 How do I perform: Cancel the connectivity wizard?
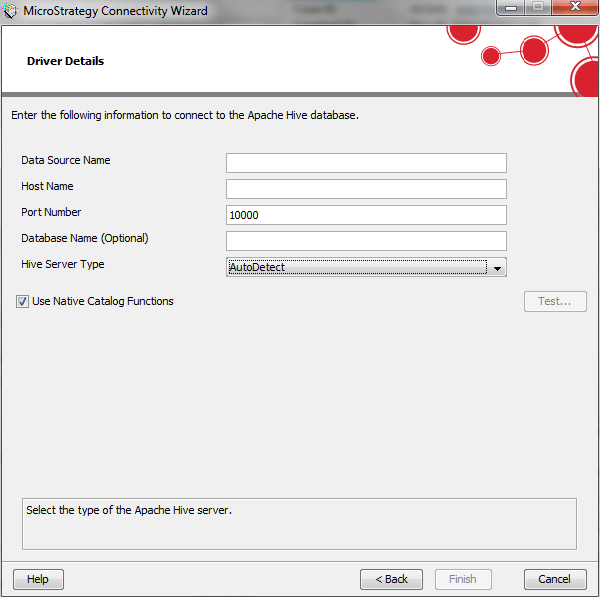click(x=554, y=579)
